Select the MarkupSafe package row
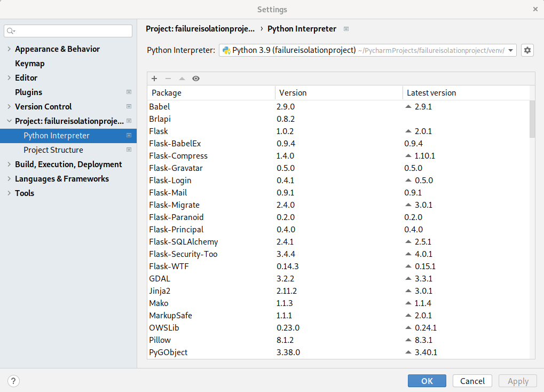 coord(338,315)
